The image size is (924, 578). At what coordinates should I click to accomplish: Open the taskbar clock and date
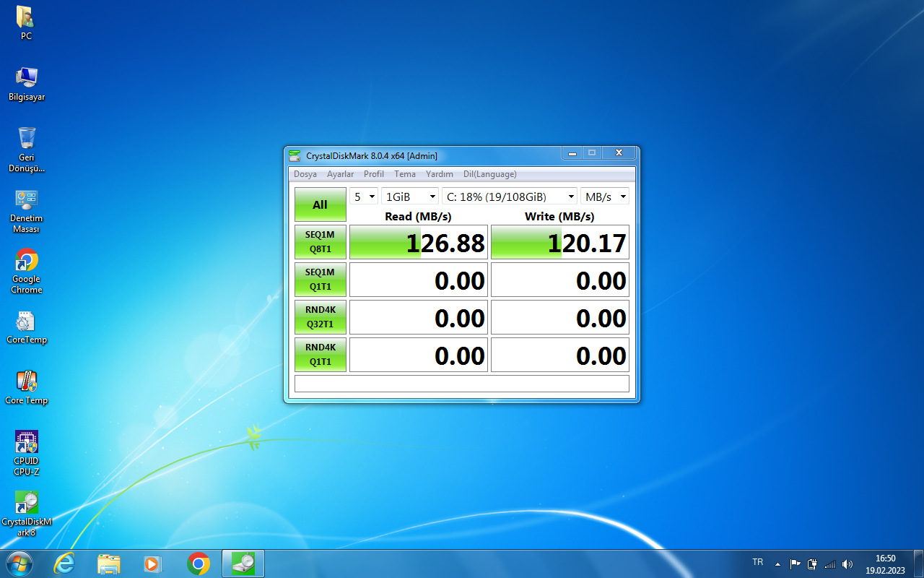tap(885, 564)
